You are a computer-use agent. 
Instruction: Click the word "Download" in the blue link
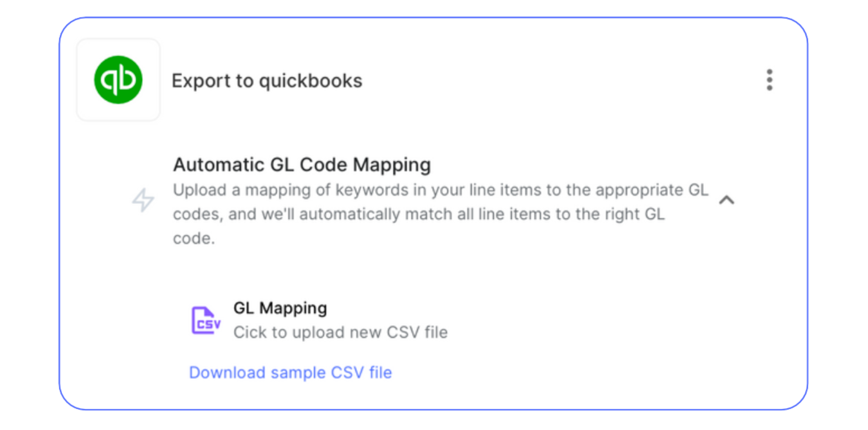coord(227,373)
